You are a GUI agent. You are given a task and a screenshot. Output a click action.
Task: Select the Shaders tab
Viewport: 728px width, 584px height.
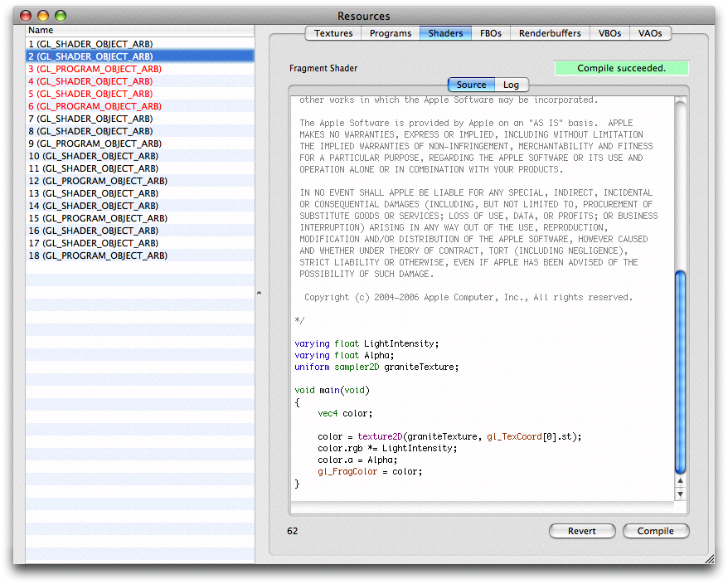445,33
